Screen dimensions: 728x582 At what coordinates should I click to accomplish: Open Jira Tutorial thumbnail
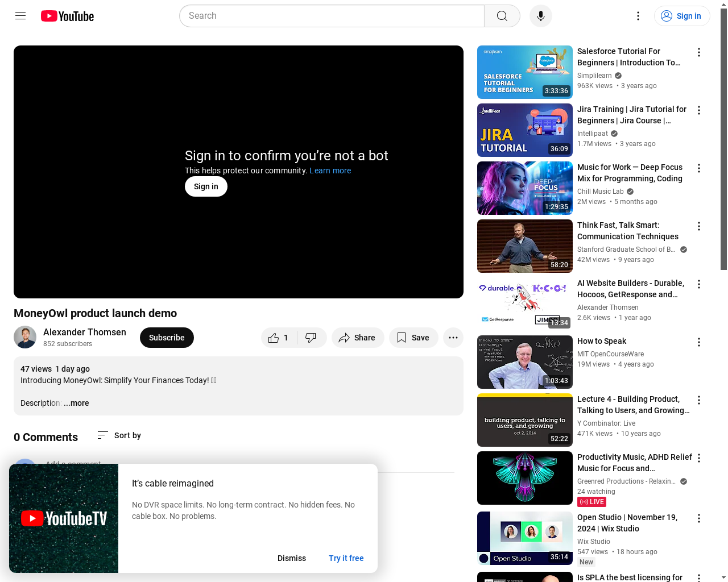click(525, 130)
